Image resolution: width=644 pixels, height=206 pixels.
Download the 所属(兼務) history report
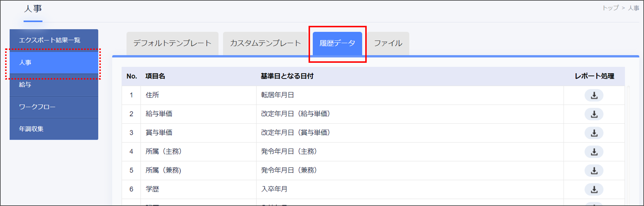pos(594,171)
